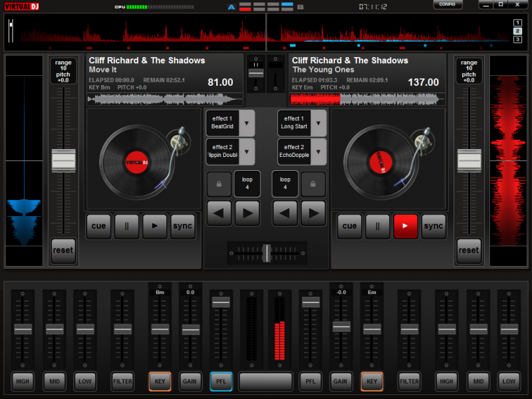
Task: Toggle the right deck KEY lock
Action: tap(372, 381)
